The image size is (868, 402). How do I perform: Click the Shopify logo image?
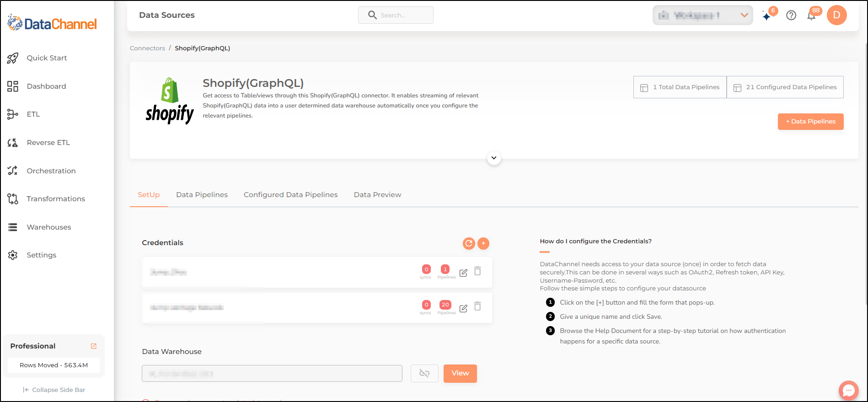170,101
